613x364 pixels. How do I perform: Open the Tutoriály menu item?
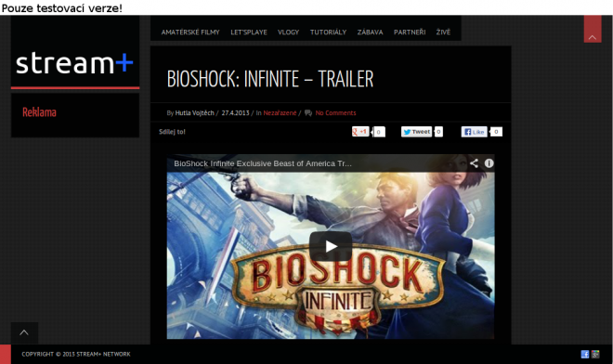coord(328,32)
